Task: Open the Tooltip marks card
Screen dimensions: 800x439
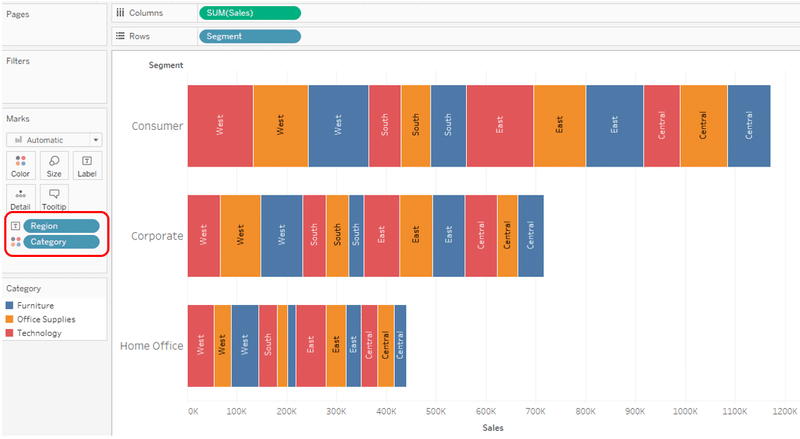Action: (x=54, y=197)
